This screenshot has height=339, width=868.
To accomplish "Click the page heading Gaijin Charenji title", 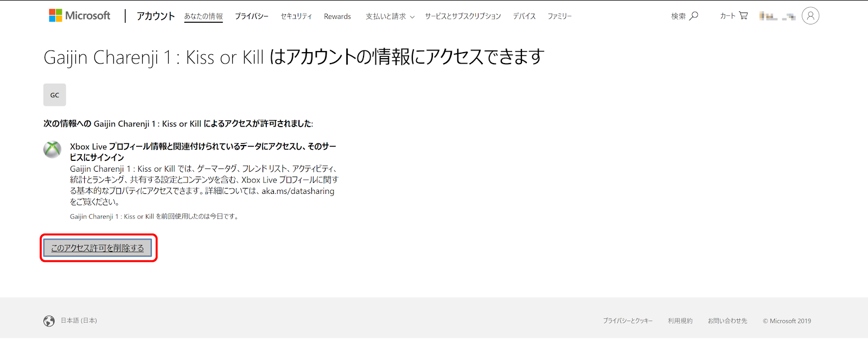I will click(294, 57).
